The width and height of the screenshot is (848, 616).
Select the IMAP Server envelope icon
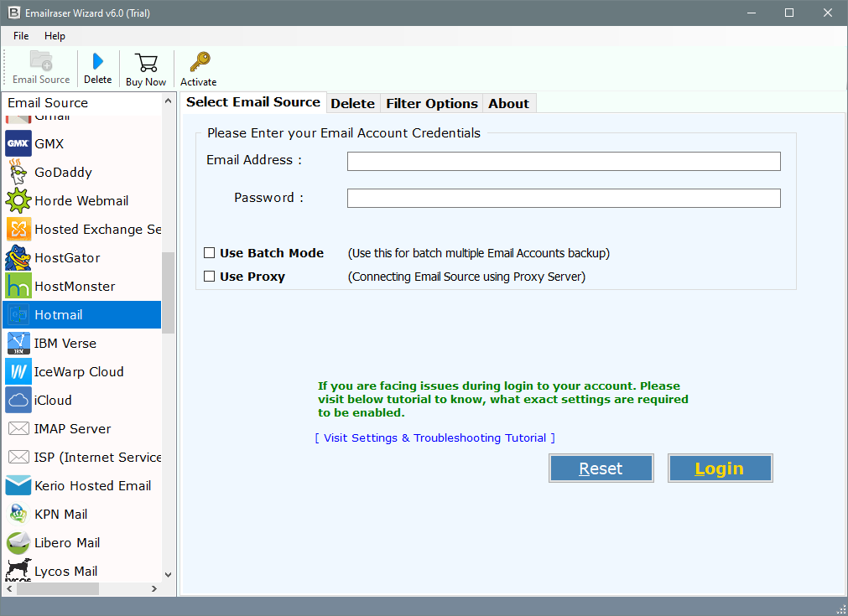click(18, 428)
